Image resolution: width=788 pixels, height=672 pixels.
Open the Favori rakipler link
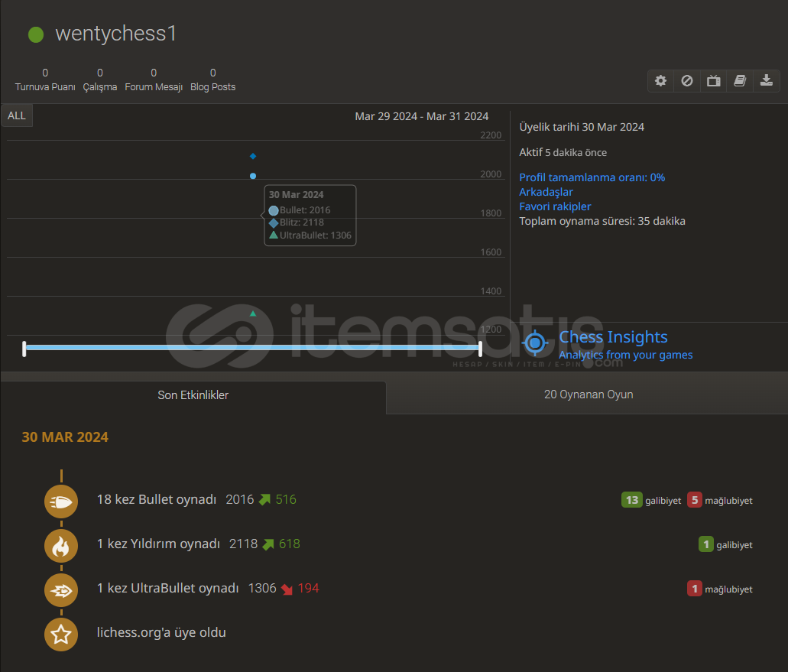click(555, 206)
